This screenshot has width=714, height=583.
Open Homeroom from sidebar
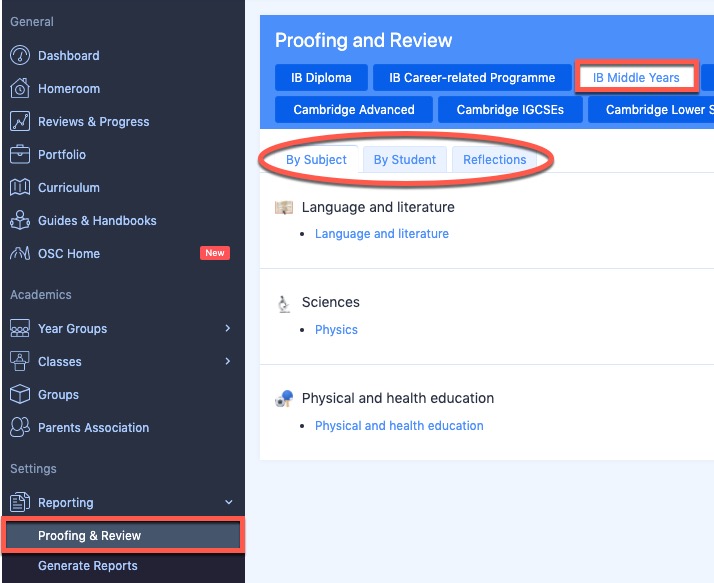[x=69, y=88]
